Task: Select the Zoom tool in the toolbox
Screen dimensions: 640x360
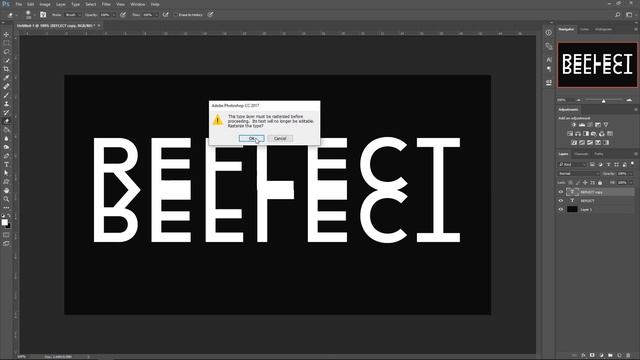Action: coord(6,199)
